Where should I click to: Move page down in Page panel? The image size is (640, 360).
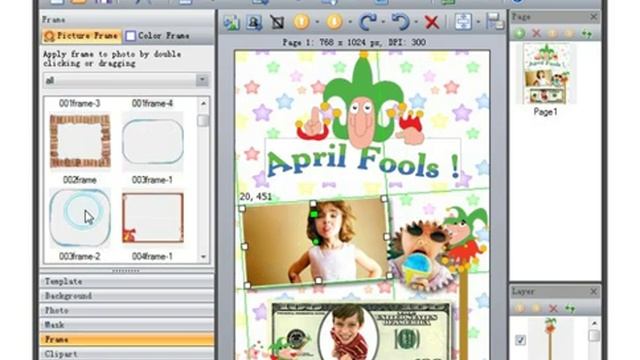pyautogui.click(x=569, y=33)
